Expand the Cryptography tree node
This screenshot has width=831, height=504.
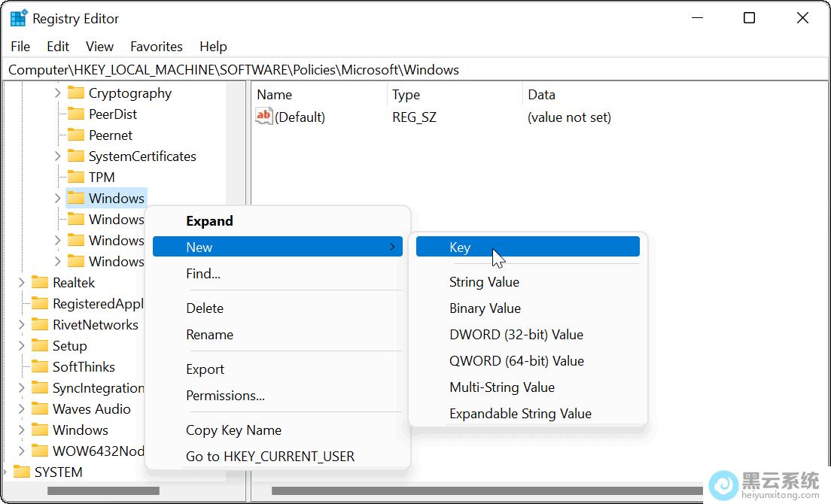point(57,93)
